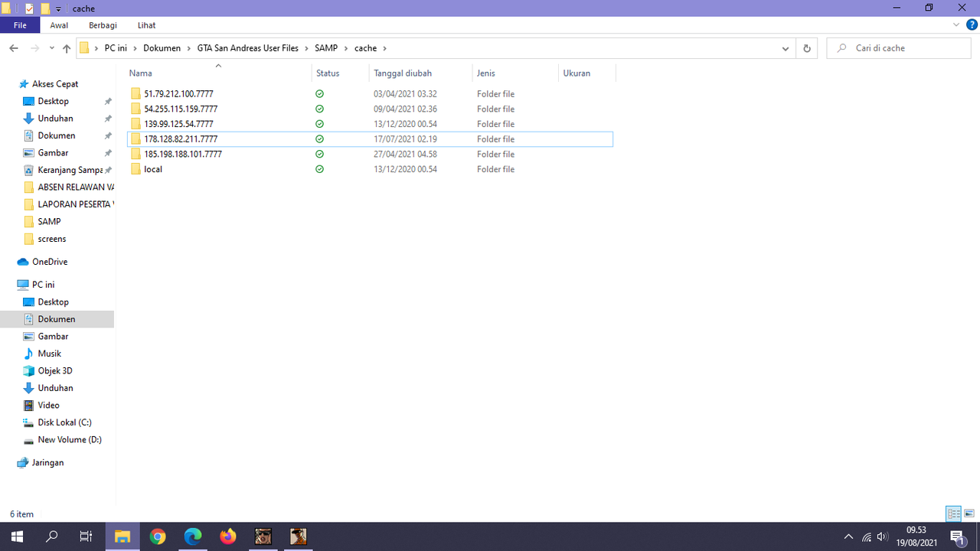Click sync status icon of local folder
Viewport: 980px width, 551px height.
(319, 169)
